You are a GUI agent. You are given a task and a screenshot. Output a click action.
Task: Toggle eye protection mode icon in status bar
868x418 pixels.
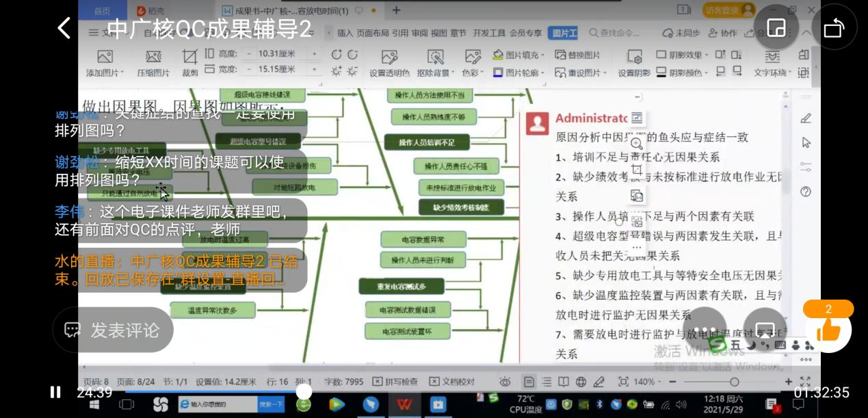pos(505,382)
